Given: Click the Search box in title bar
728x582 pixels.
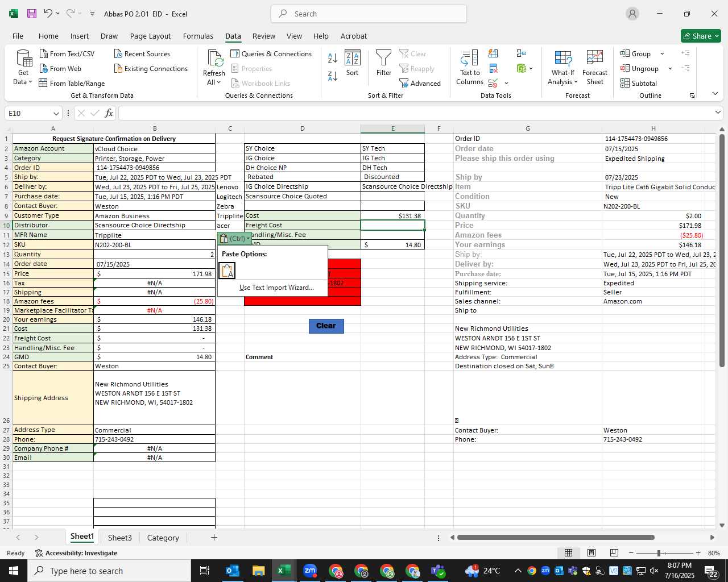Looking at the screenshot, I should (x=369, y=14).
